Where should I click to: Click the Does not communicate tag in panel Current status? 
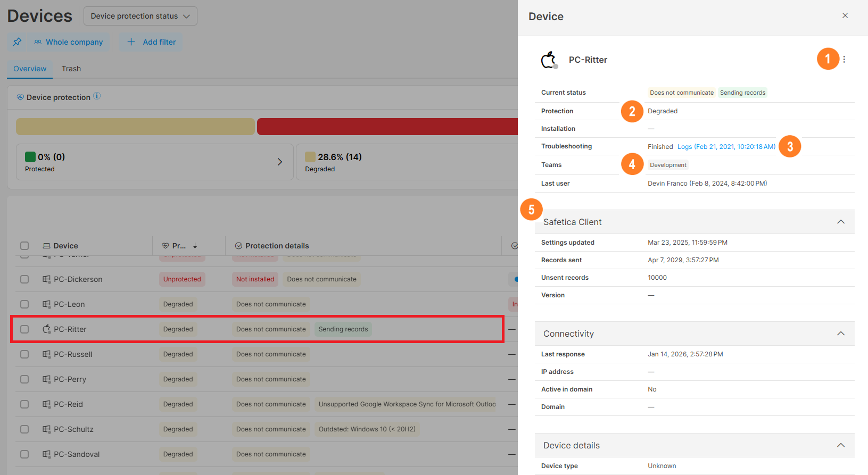682,93
